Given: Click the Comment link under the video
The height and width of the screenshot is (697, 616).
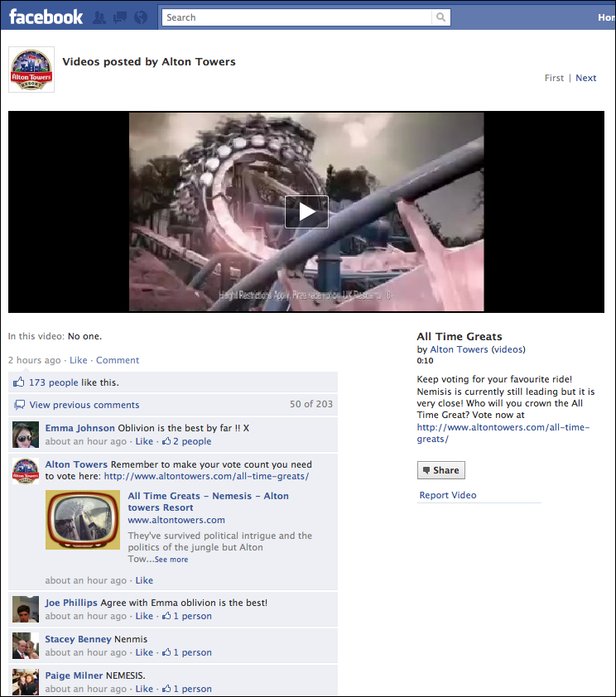Looking at the screenshot, I should point(118,360).
